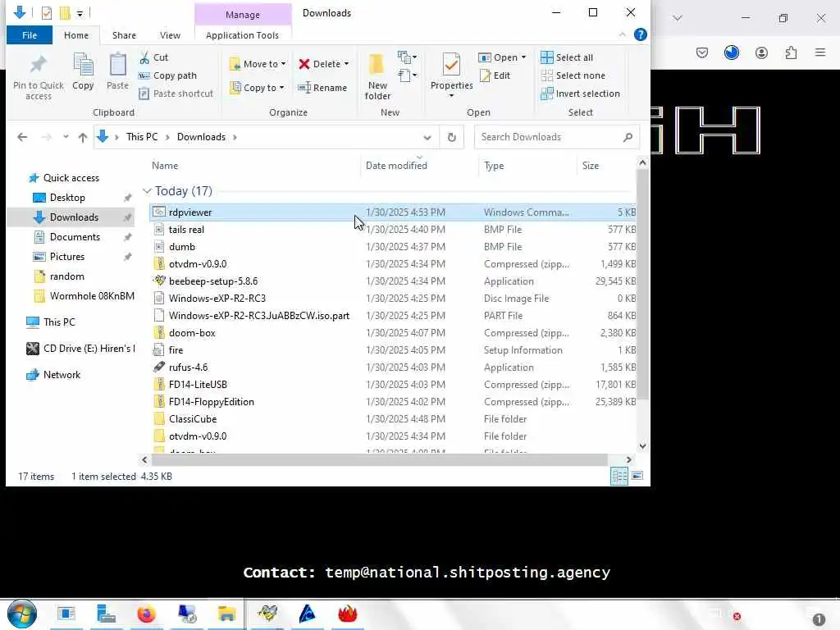Collapse the ribbon with chevron

(x=622, y=34)
